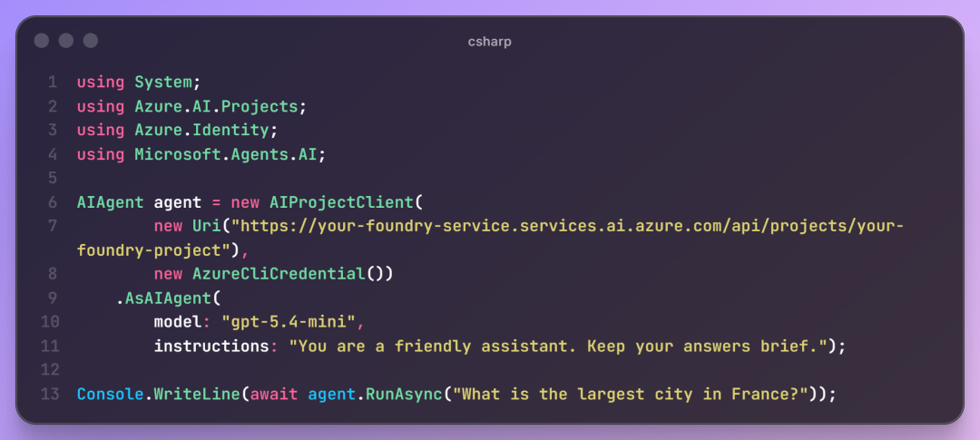Click the 'csharp' title label
This screenshot has height=440, width=980.
point(489,42)
